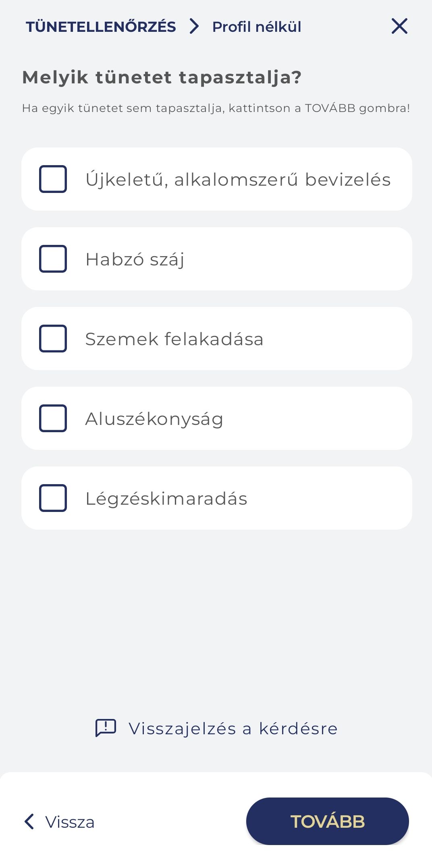Screen dimensions: 432x868
Task: Click the left chevron beside Vissza
Action: (x=29, y=821)
